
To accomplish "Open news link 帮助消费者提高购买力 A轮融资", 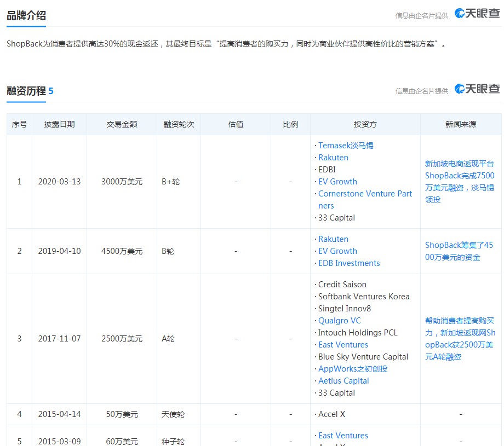I will point(460,339).
